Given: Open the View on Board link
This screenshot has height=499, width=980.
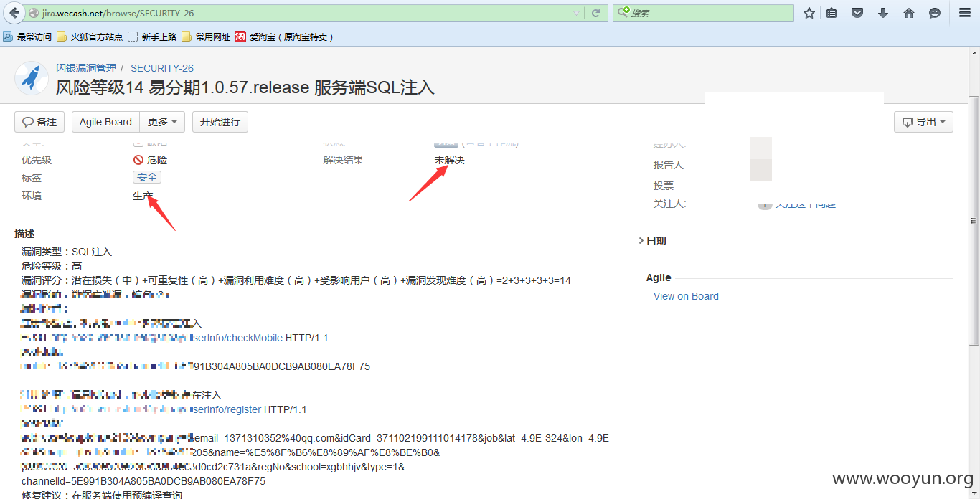Looking at the screenshot, I should [686, 296].
